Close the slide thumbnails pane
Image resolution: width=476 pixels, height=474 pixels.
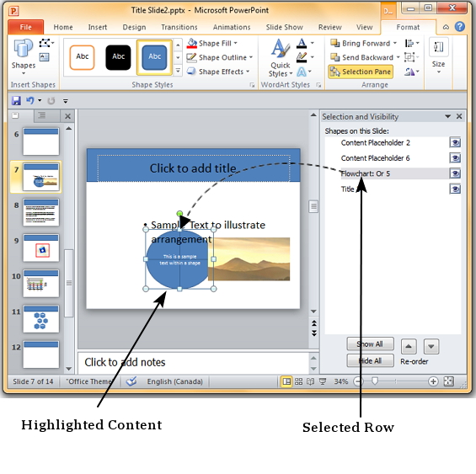pyautogui.click(x=67, y=116)
